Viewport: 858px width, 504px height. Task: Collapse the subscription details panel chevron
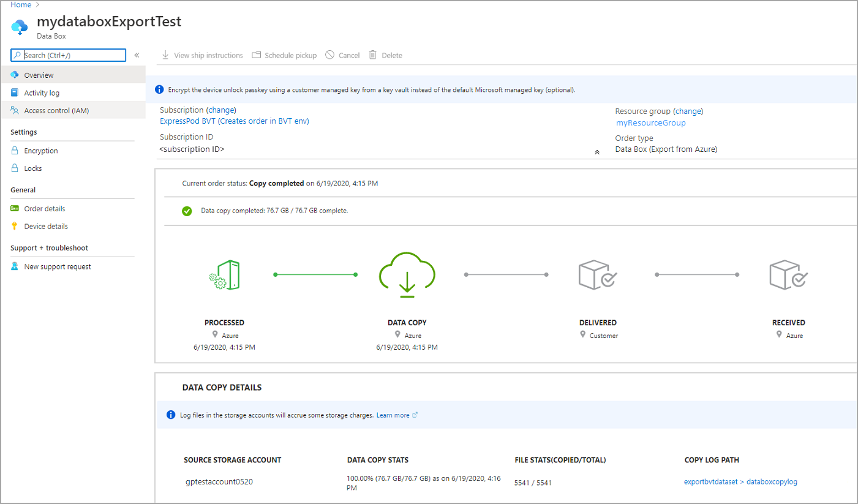(x=597, y=151)
